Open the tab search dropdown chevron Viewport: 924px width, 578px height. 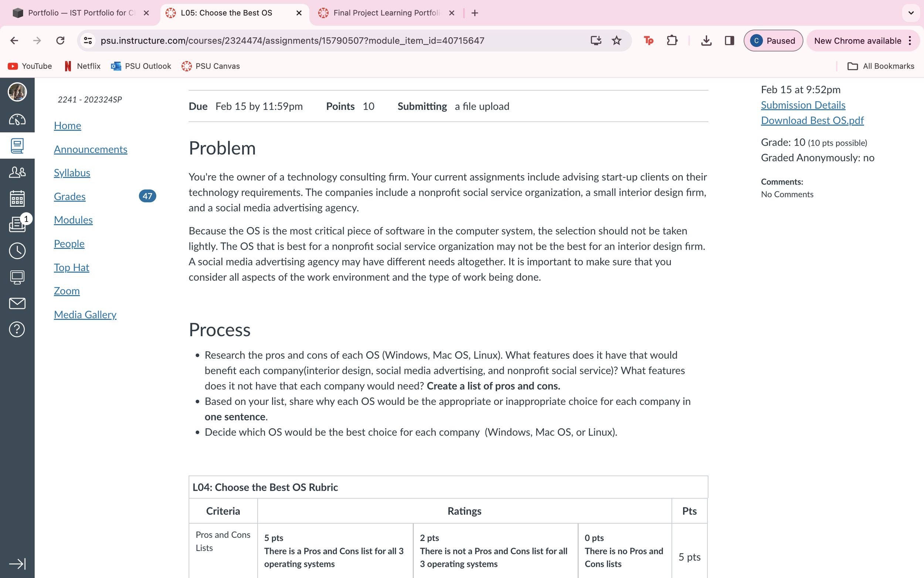911,13
